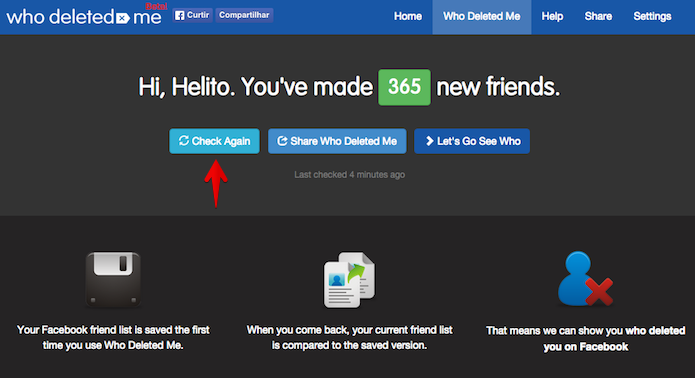Click the blue user with red X icon
The image size is (695, 378).
coord(586,279)
